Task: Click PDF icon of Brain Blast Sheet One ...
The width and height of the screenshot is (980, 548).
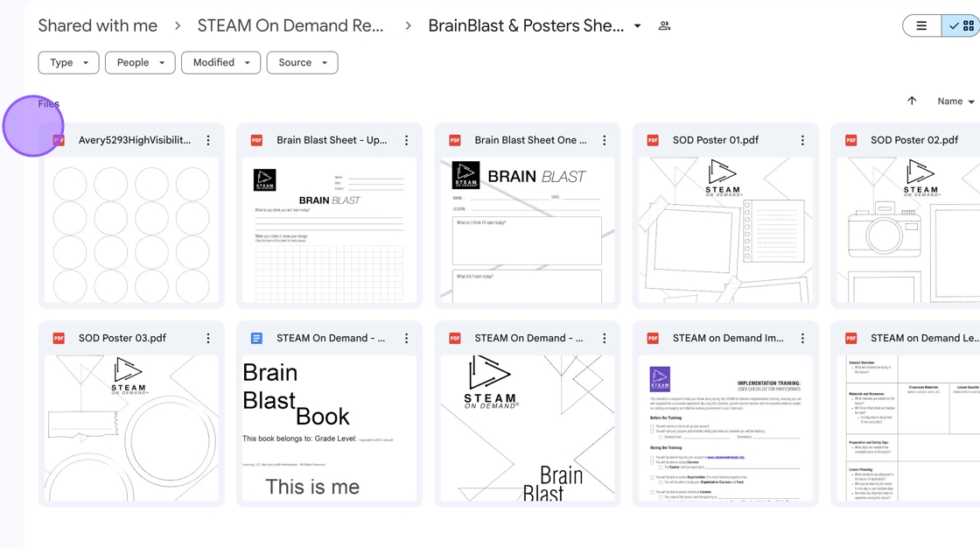Action: [455, 140]
